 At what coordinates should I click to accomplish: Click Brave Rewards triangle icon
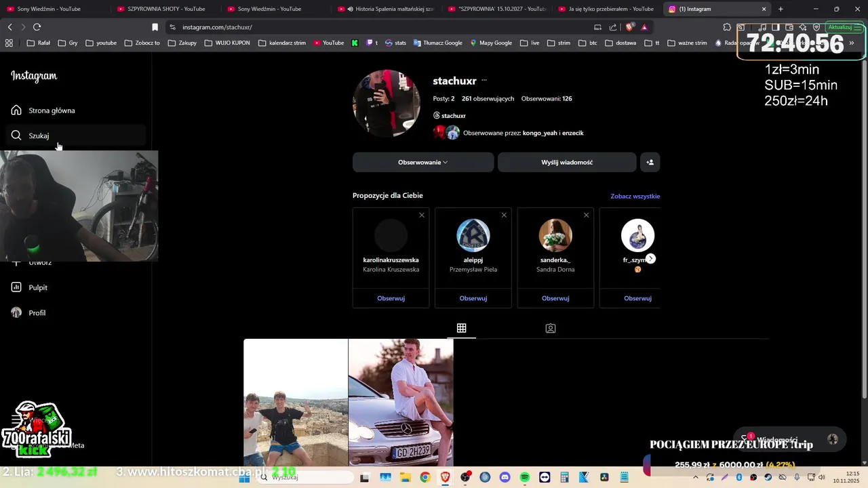[644, 27]
